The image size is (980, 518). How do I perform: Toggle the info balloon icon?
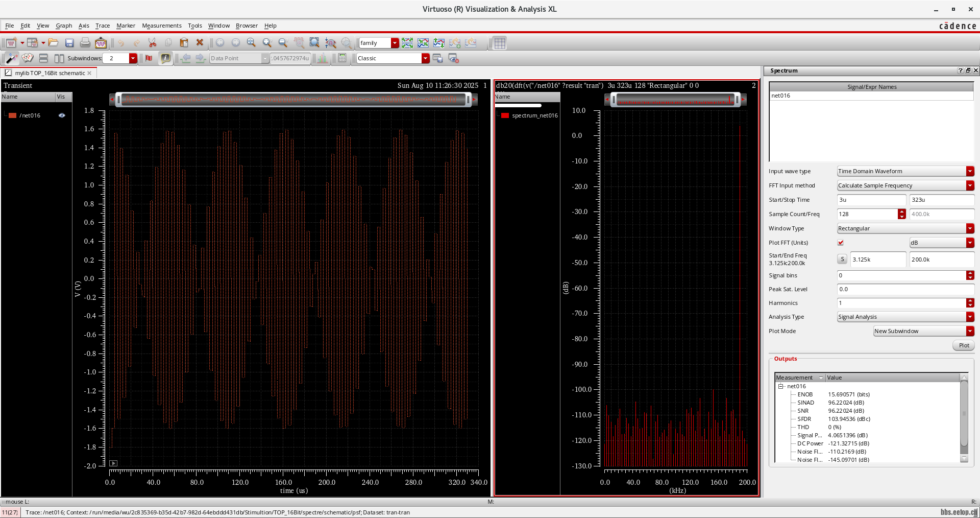[x=165, y=58]
